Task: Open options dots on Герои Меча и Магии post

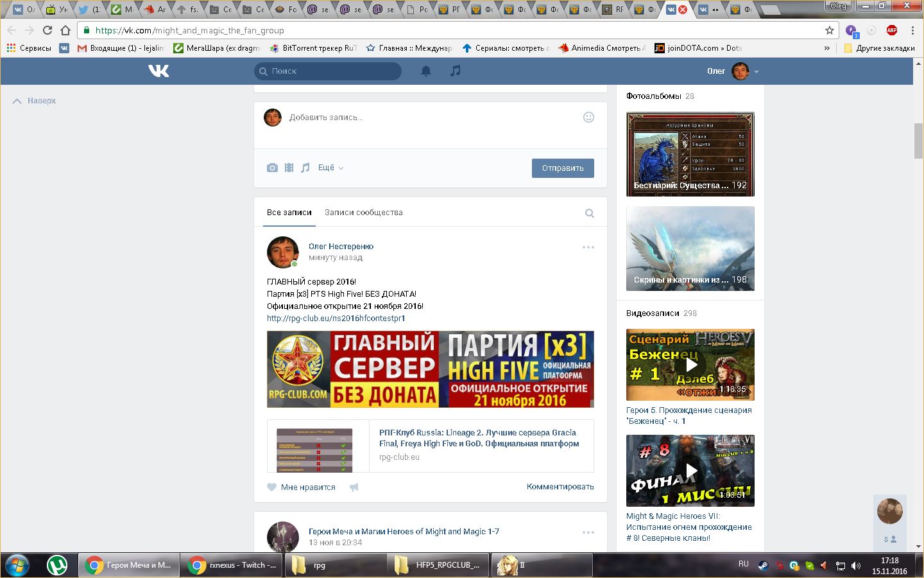Action: coord(588,532)
